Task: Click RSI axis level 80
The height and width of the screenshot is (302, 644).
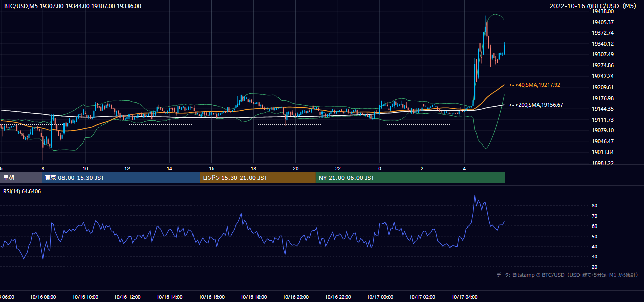Action: 595,206
